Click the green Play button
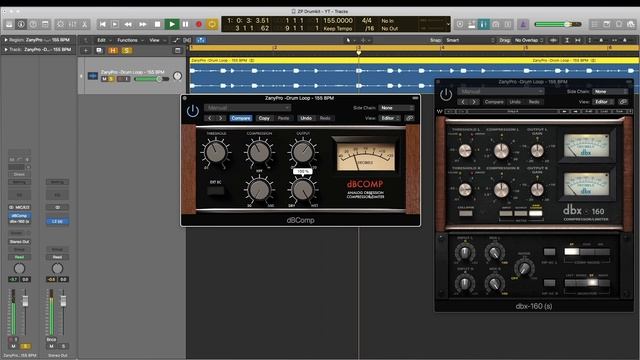Viewport: 640px width, 360px height. coord(172,24)
